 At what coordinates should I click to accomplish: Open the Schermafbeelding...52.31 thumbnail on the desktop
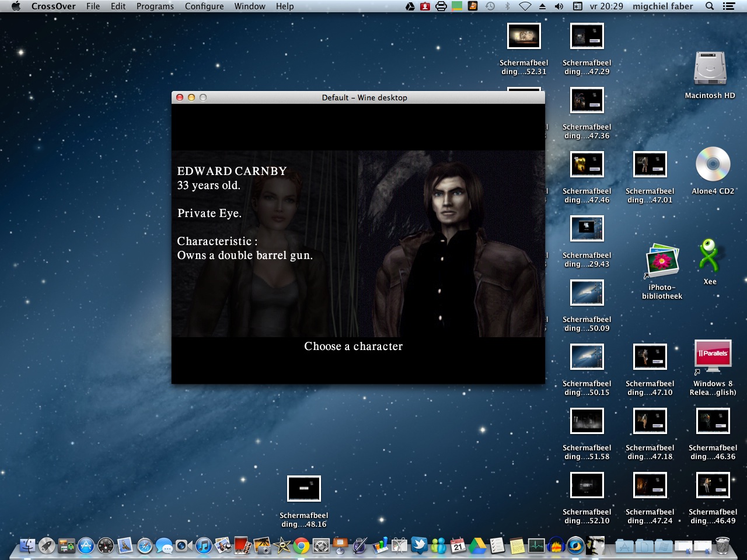click(x=523, y=36)
